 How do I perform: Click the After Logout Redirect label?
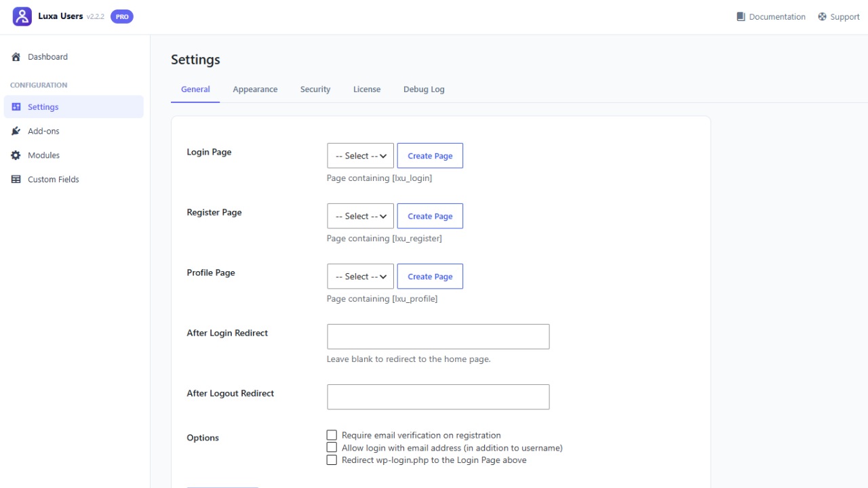click(231, 394)
